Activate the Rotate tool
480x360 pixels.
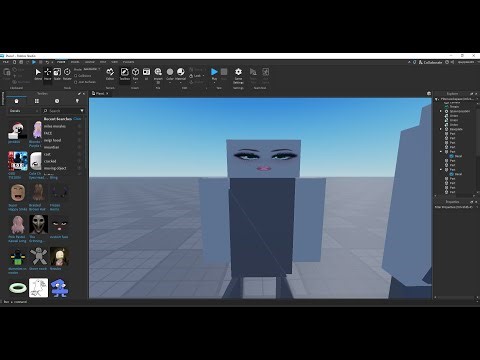point(67,74)
